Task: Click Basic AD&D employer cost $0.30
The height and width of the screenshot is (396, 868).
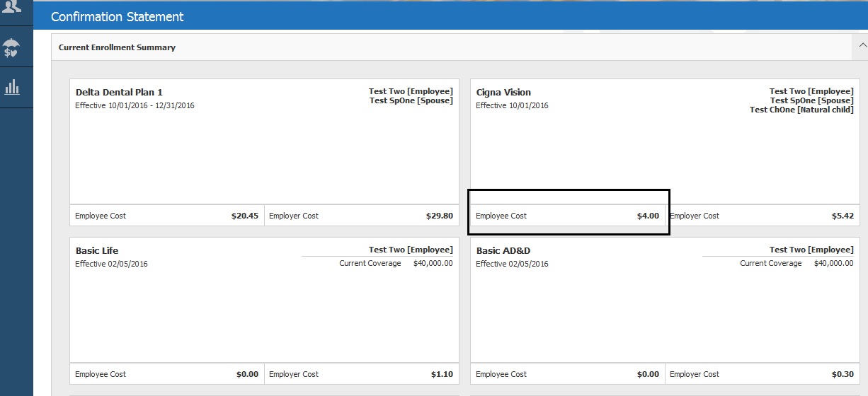Action: (842, 374)
